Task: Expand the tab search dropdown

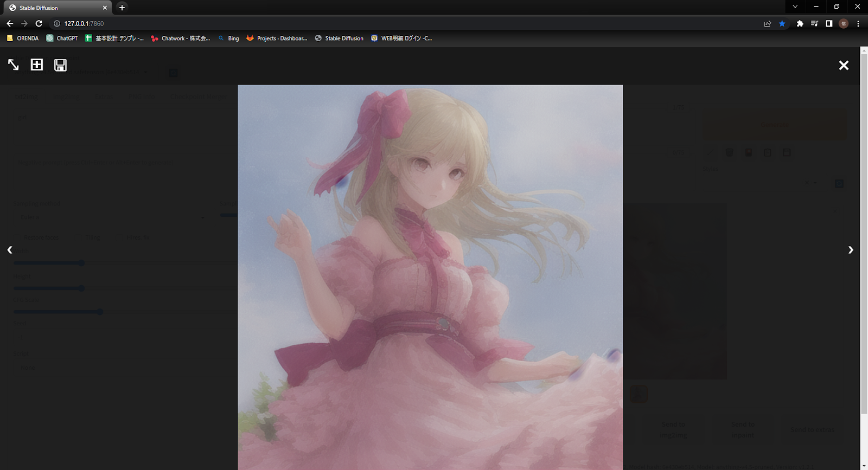Action: pyautogui.click(x=795, y=7)
